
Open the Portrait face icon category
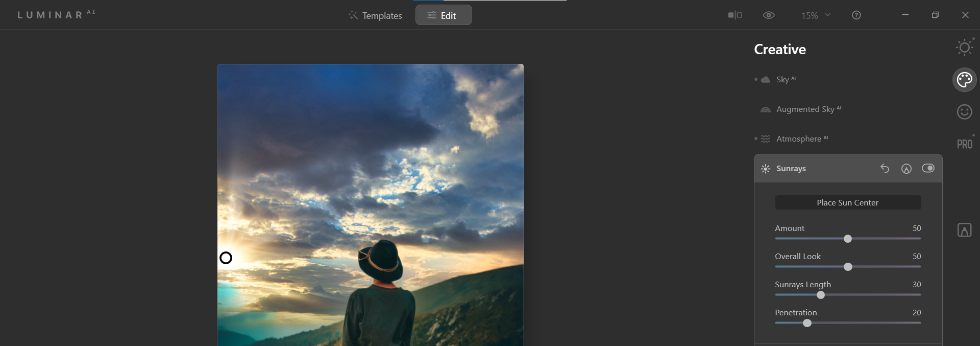[x=964, y=111]
